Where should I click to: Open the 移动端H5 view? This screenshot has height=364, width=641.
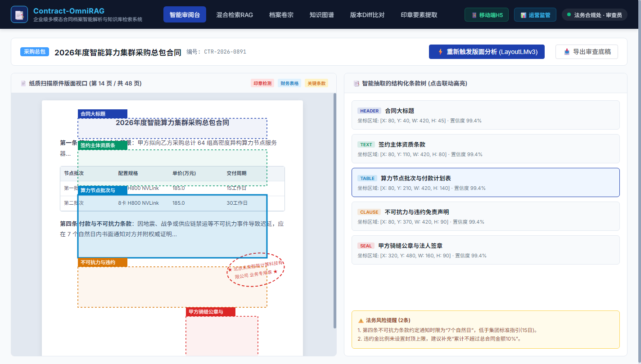487,15
